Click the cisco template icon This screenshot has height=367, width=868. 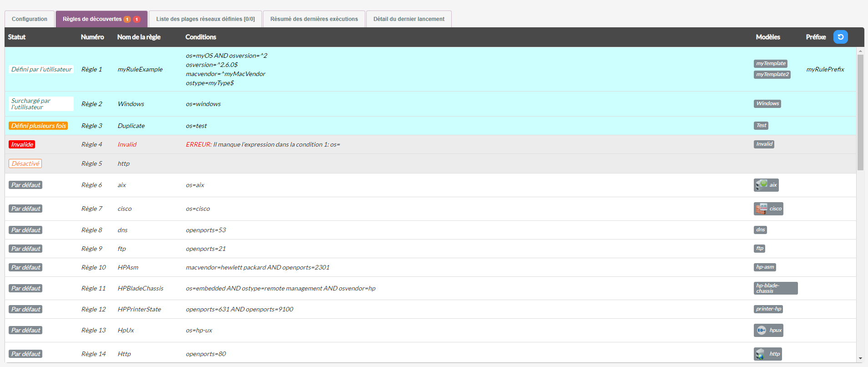(761, 209)
